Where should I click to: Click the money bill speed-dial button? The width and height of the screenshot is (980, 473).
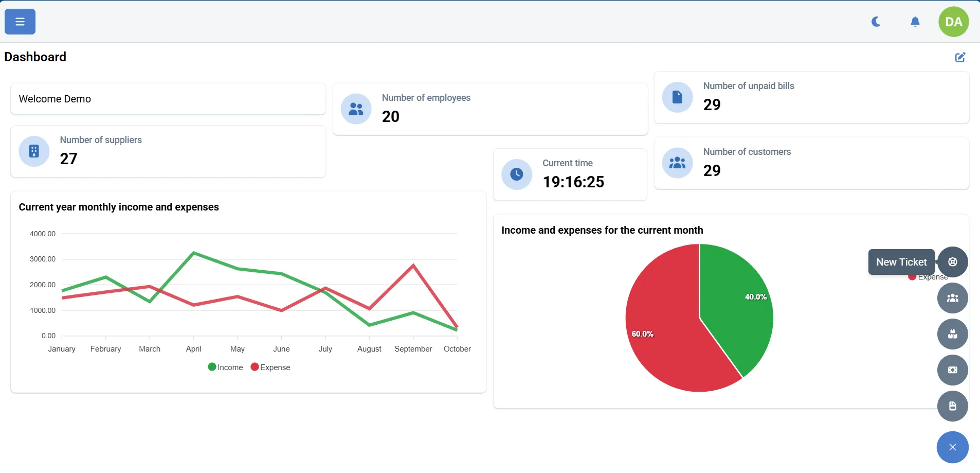pyautogui.click(x=952, y=370)
